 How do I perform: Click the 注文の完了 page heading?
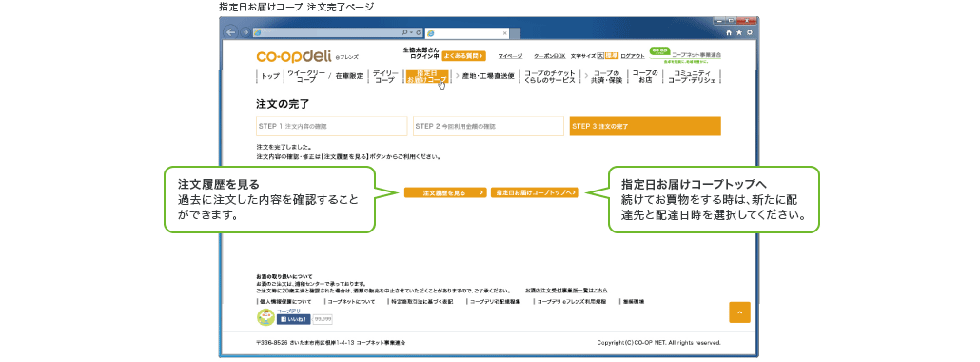(283, 103)
